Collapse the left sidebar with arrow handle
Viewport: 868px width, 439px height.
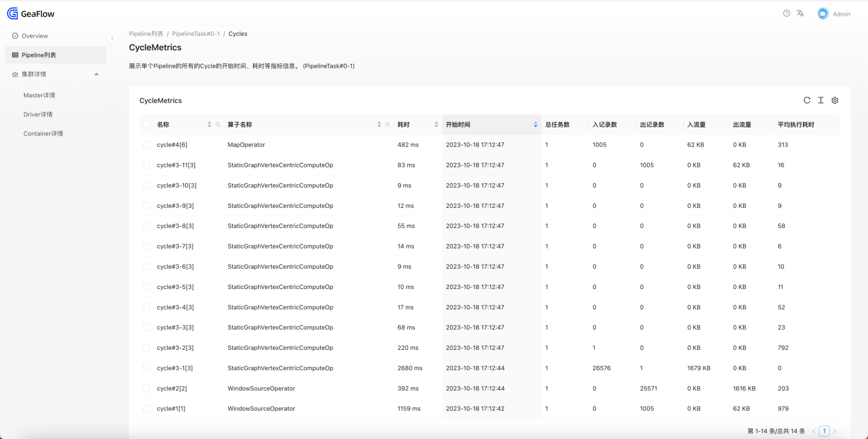coord(112,39)
